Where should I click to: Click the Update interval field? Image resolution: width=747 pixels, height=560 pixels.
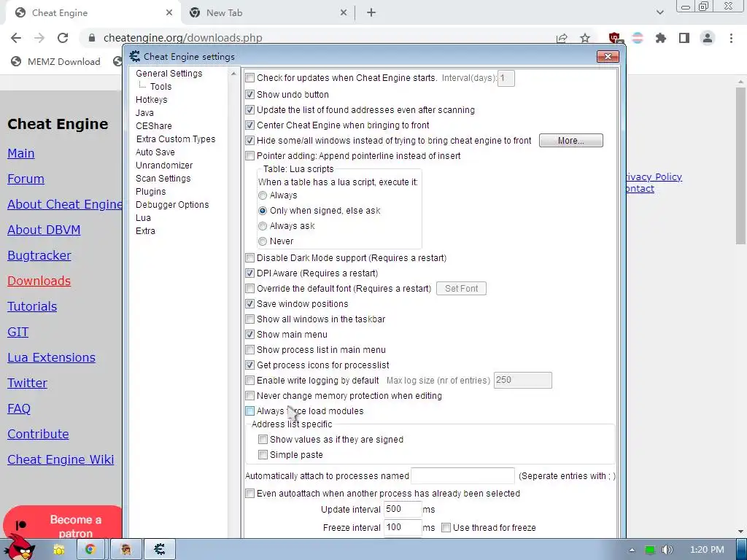click(403, 509)
